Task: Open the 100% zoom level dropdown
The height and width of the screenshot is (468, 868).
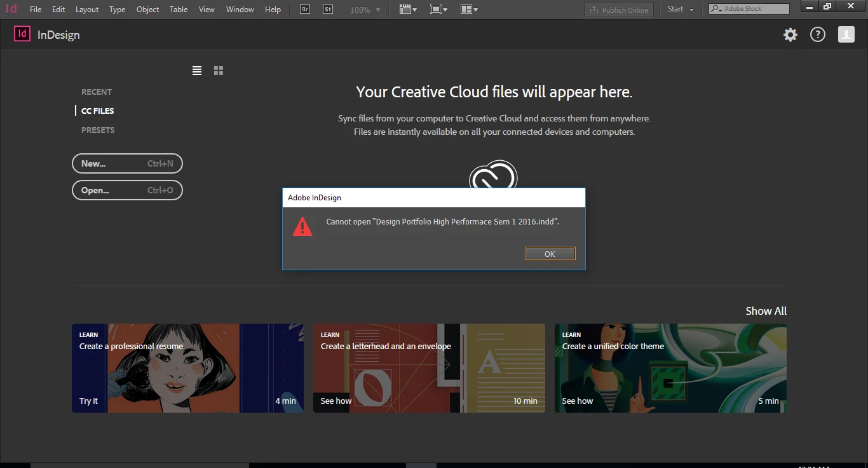Action: click(365, 10)
